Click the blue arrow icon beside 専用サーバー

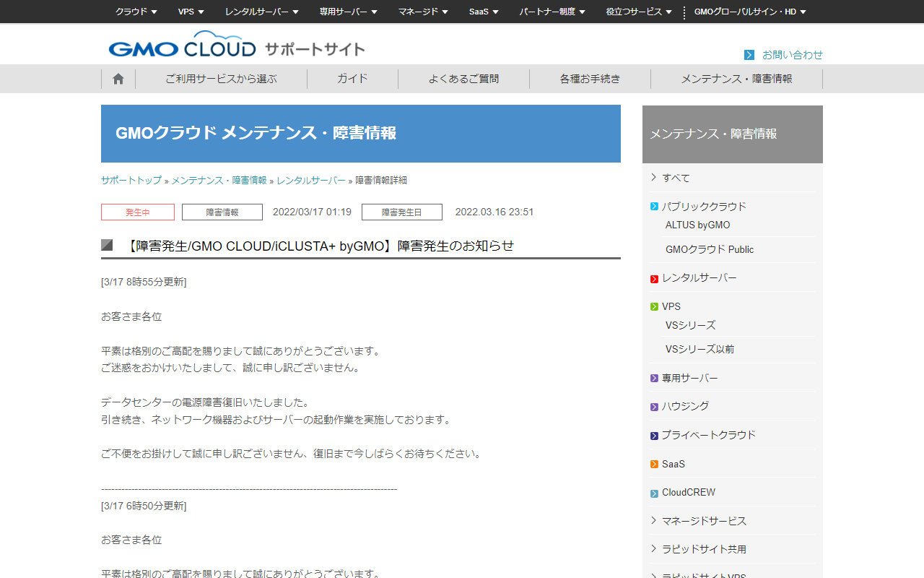653,377
